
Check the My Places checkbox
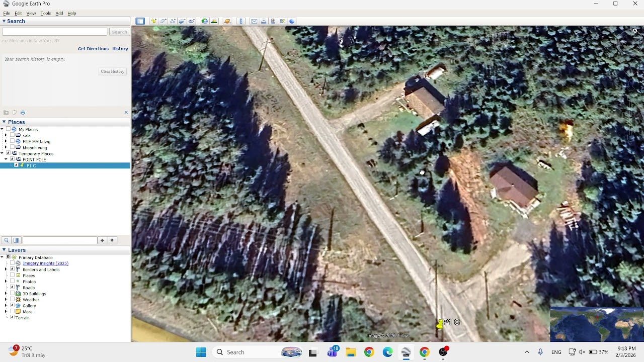tap(8, 129)
